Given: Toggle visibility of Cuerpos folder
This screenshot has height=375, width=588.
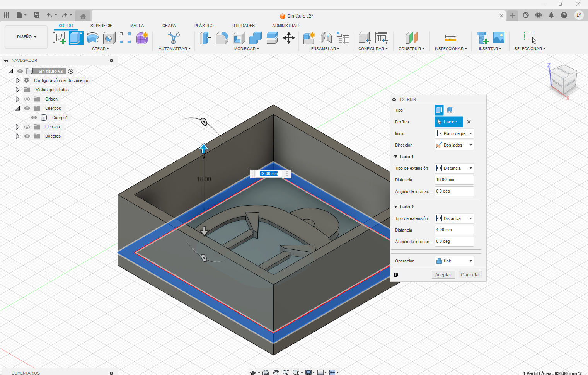Looking at the screenshot, I should coord(27,108).
